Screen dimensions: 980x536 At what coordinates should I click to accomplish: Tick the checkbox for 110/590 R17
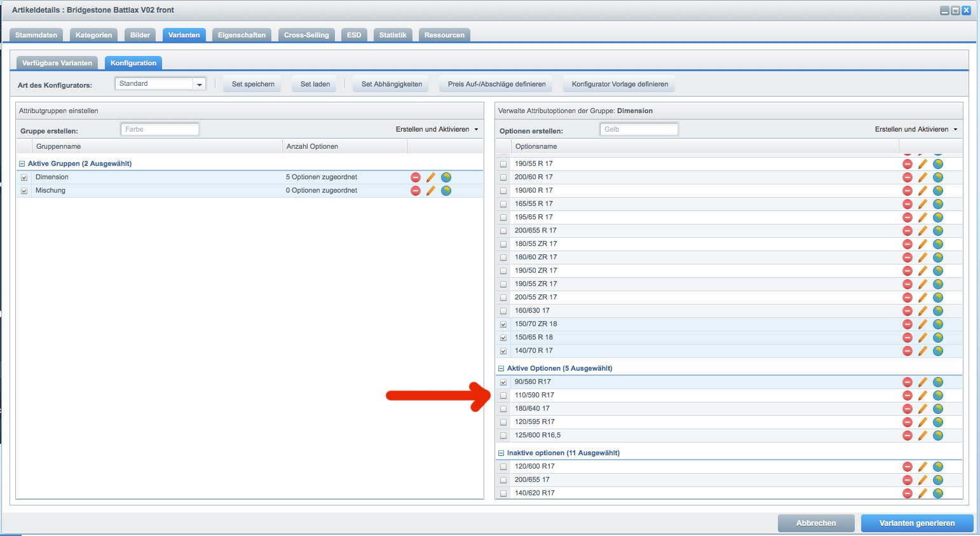pos(503,395)
